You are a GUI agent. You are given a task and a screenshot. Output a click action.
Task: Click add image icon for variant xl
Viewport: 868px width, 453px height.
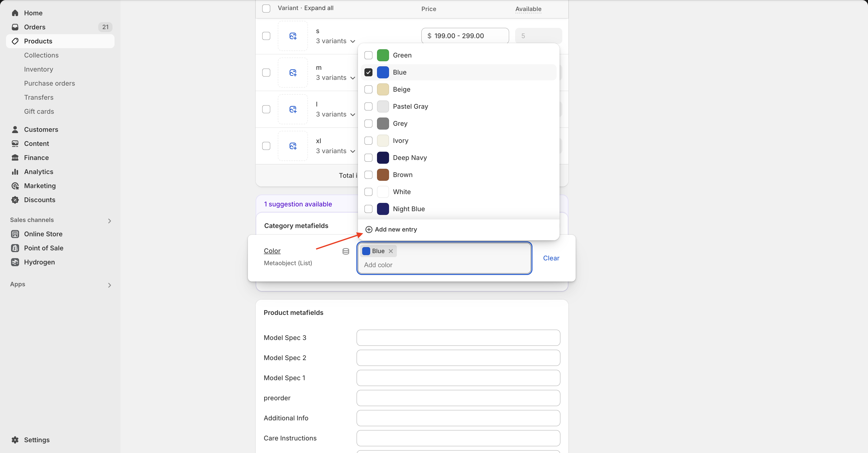click(293, 146)
